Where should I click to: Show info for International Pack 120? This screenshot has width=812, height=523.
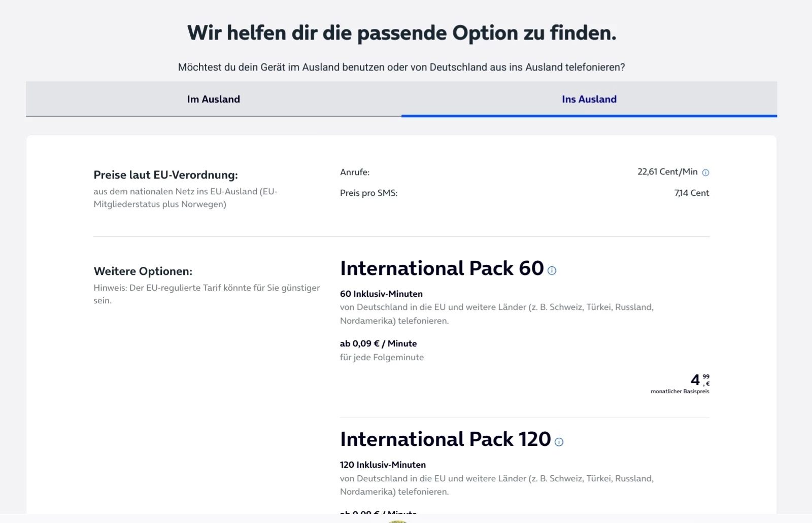559,442
